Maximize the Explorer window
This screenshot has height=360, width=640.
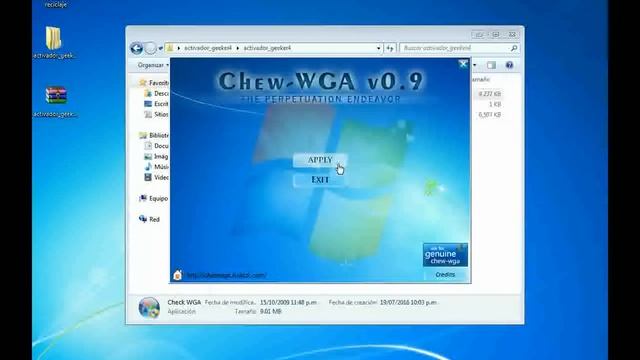coord(496,35)
